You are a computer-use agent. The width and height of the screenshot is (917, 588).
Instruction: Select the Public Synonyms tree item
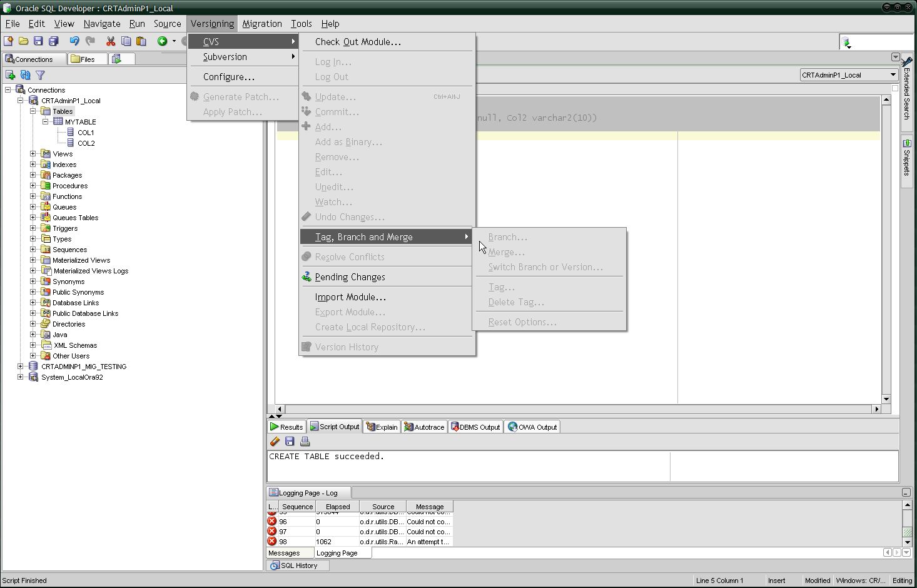click(x=78, y=291)
